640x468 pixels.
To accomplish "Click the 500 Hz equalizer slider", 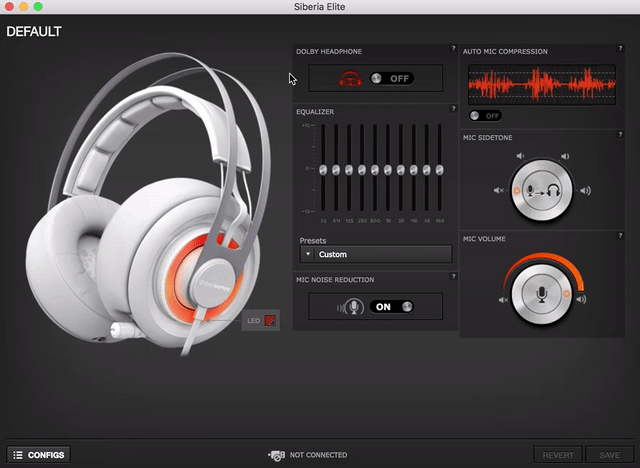I will click(x=375, y=170).
